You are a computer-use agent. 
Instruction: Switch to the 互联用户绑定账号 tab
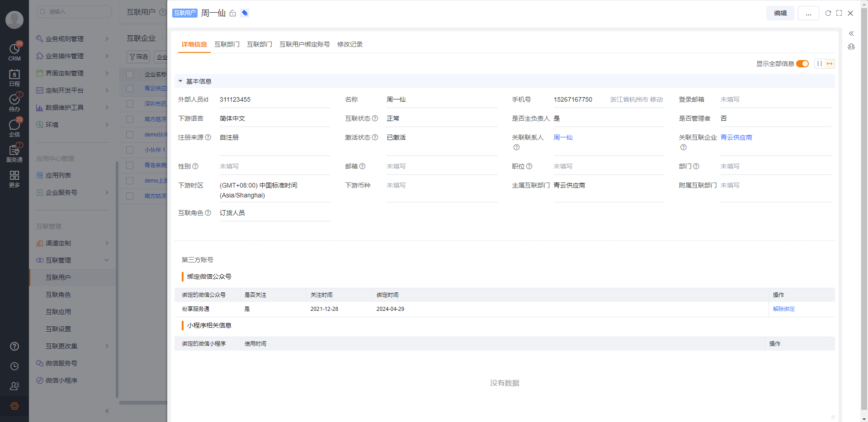[305, 44]
